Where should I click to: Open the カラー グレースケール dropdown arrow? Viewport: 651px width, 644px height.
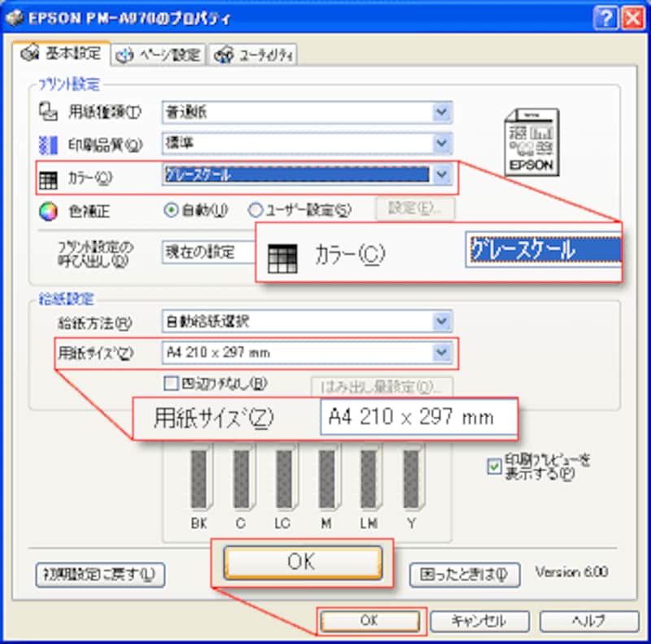click(441, 174)
